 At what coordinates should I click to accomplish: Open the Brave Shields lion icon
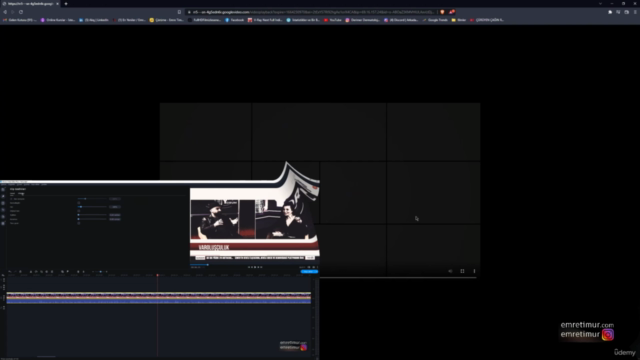pyautogui.click(x=442, y=12)
